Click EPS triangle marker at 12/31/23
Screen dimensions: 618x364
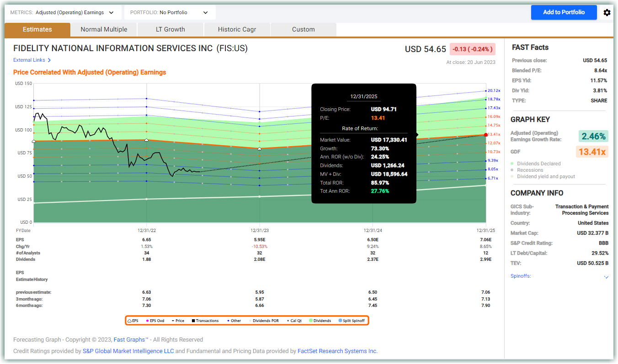[x=260, y=148]
